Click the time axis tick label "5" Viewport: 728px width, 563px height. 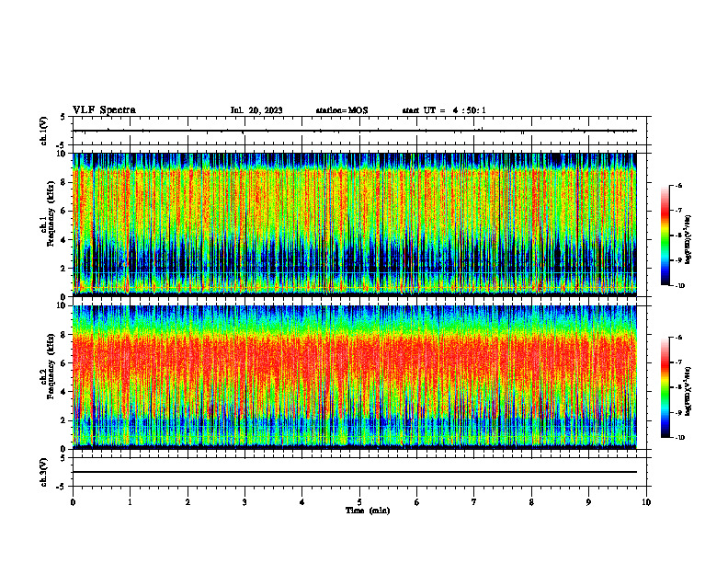pyautogui.click(x=359, y=502)
